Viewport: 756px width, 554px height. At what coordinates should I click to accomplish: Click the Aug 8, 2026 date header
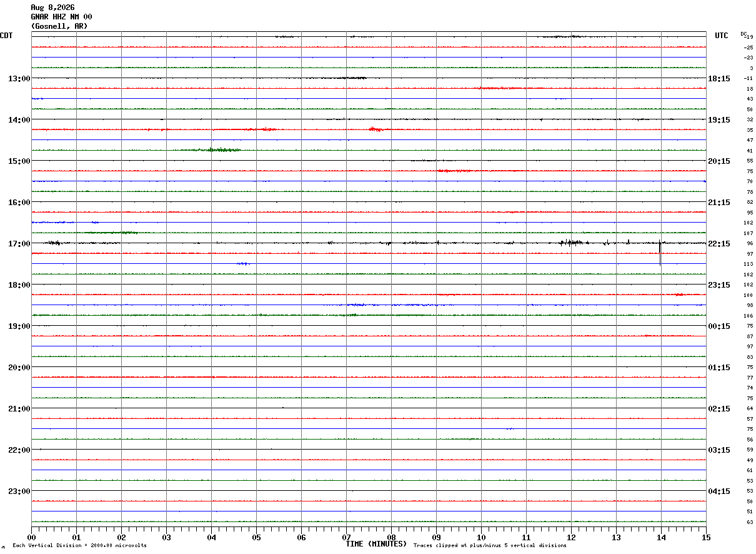tap(52, 8)
